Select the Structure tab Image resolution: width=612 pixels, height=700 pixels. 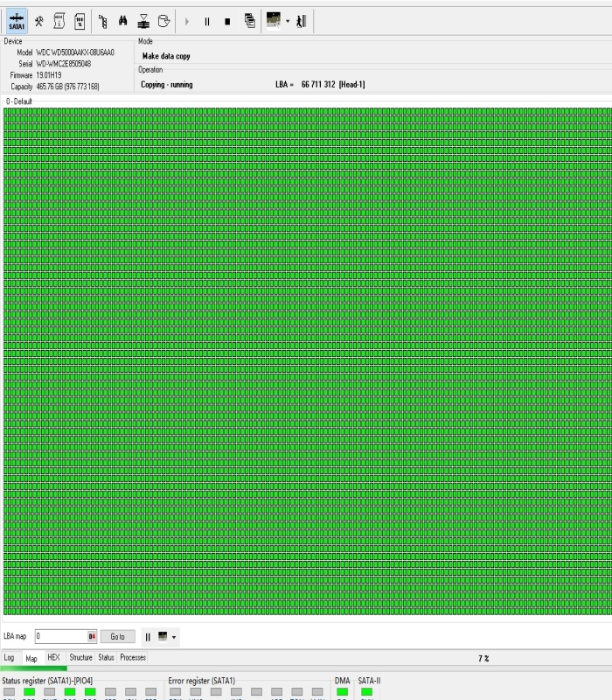click(80, 657)
